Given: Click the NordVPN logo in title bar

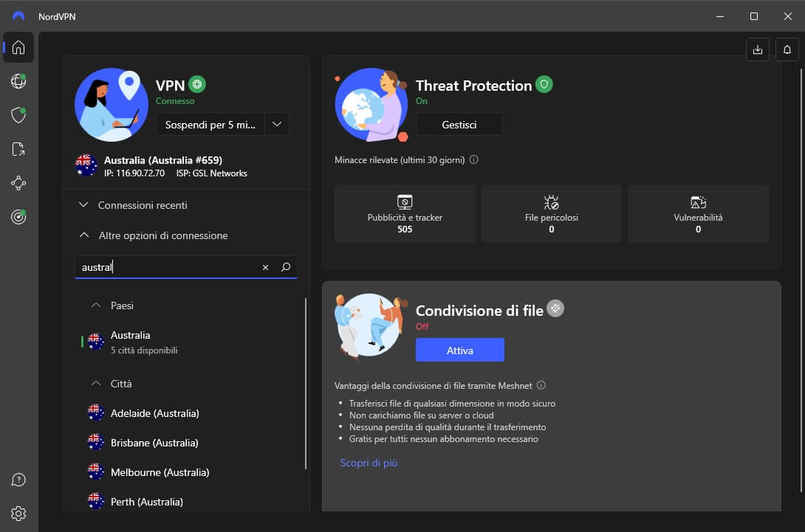Looking at the screenshot, I should tap(18, 16).
